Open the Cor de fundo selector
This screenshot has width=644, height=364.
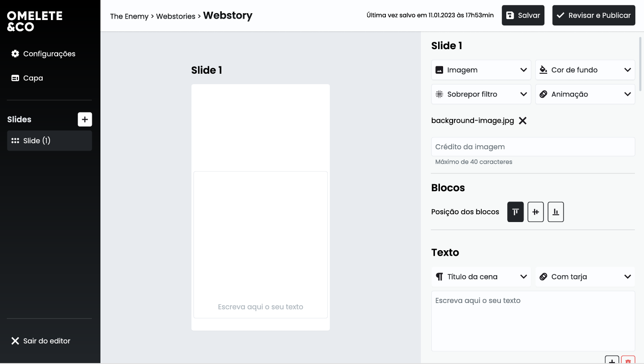coord(585,70)
